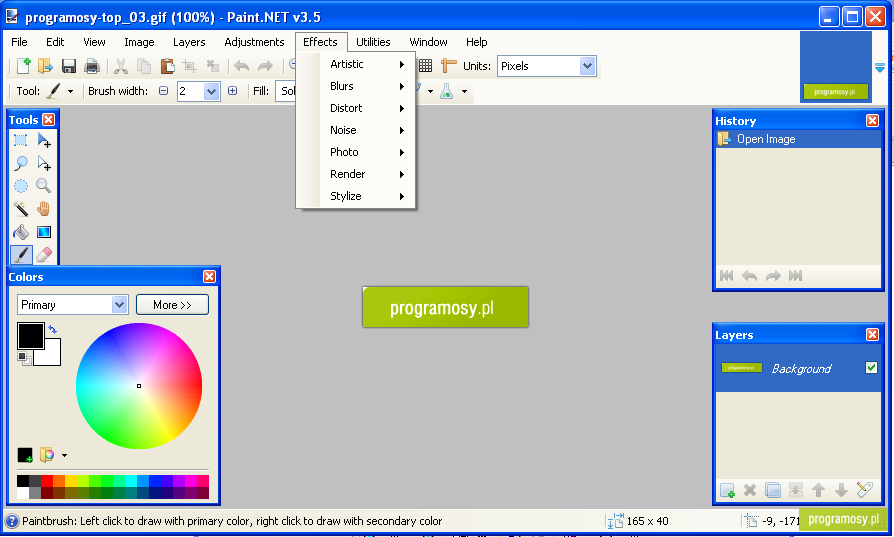Click the primary black color swatch
This screenshot has height=537, width=894.
point(30,335)
